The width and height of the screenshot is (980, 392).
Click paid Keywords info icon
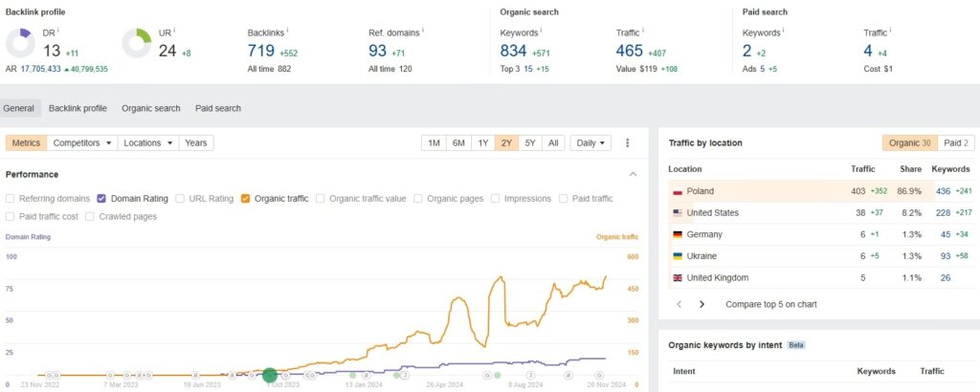(783, 30)
